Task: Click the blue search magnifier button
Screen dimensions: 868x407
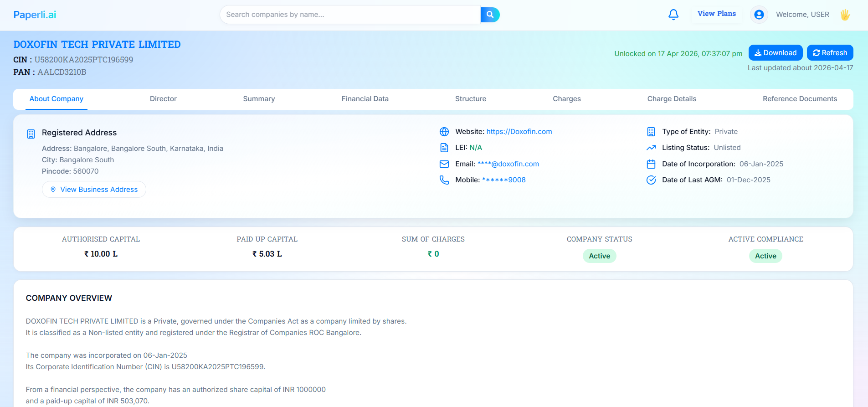Action: [x=490, y=15]
